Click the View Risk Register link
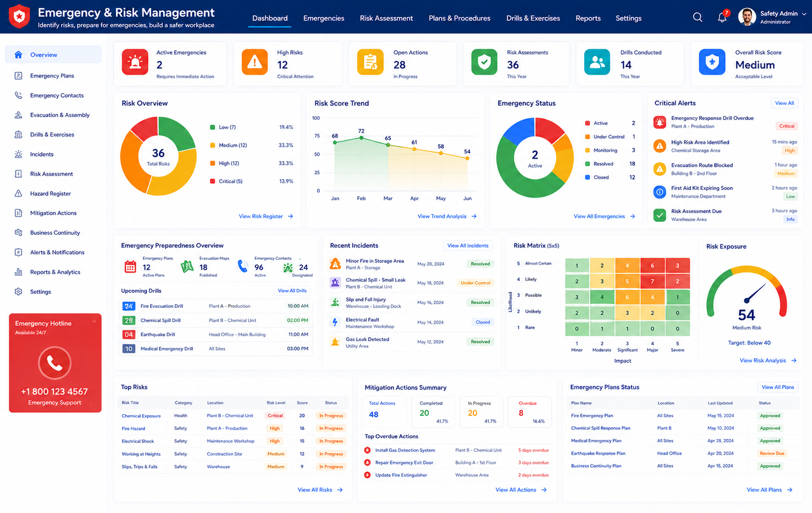812x513 pixels. 266,217
